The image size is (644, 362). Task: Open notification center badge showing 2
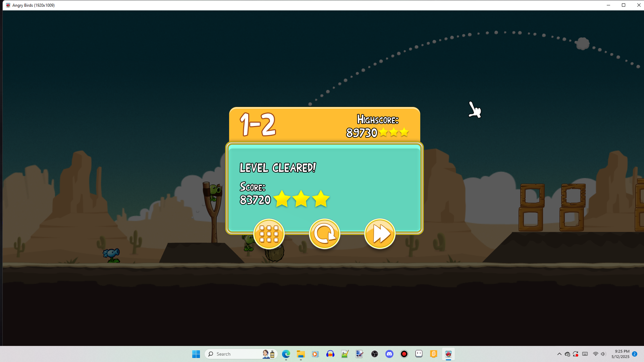[635, 354]
